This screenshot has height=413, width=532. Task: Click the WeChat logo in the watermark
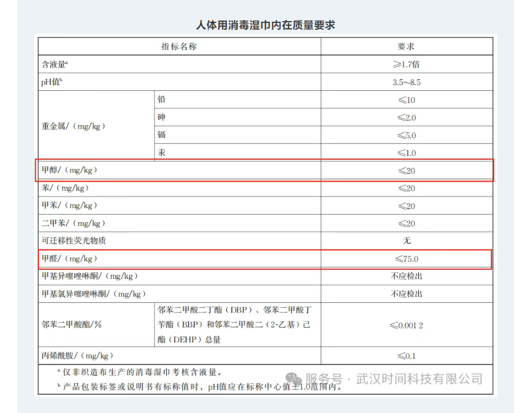[294, 379]
